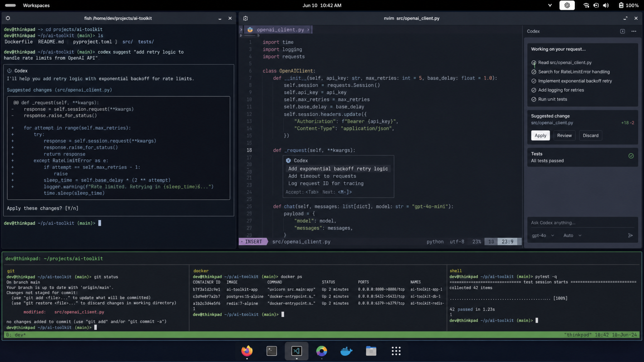Screen dimensions: 644x362
Task: Click the battery 100% indicator
Action: (x=629, y=5)
